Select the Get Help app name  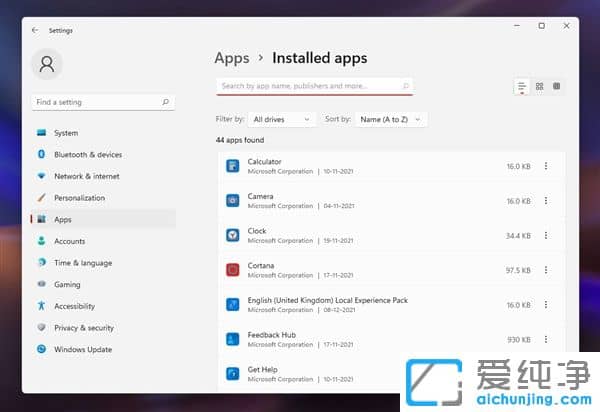pyautogui.click(x=262, y=370)
